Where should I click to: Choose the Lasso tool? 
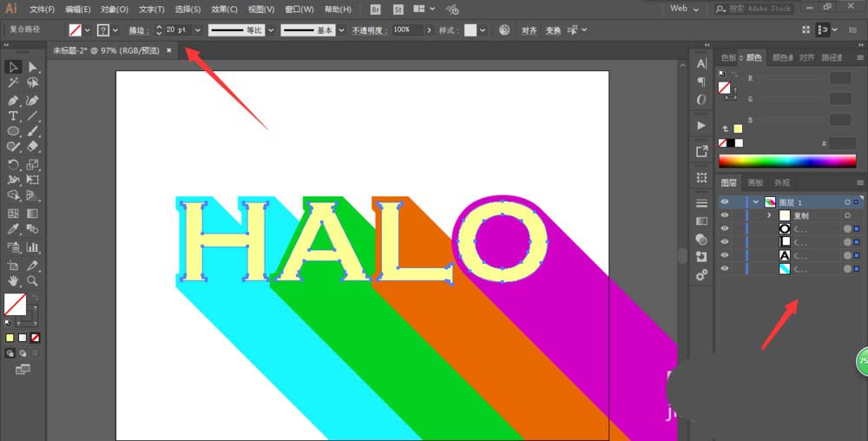(x=33, y=83)
